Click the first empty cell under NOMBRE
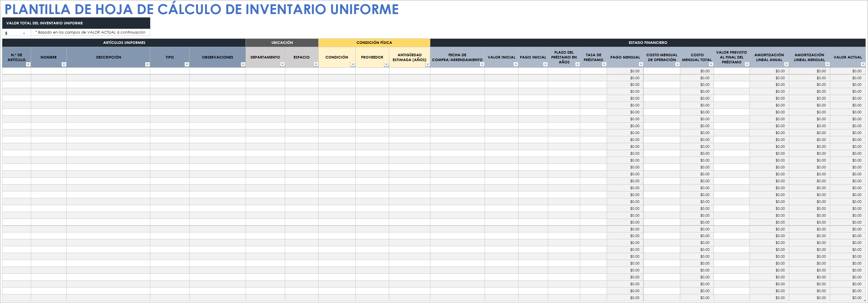868x303 pixels. [49, 71]
